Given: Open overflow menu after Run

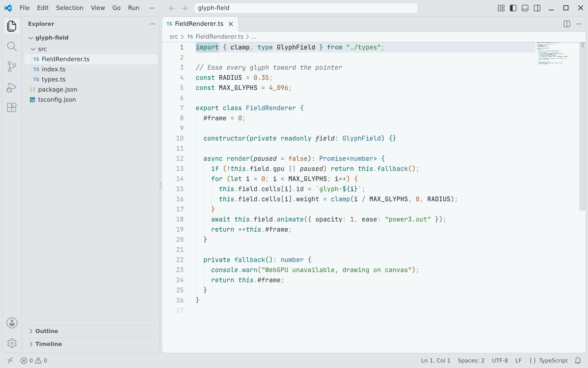Looking at the screenshot, I should [x=152, y=8].
